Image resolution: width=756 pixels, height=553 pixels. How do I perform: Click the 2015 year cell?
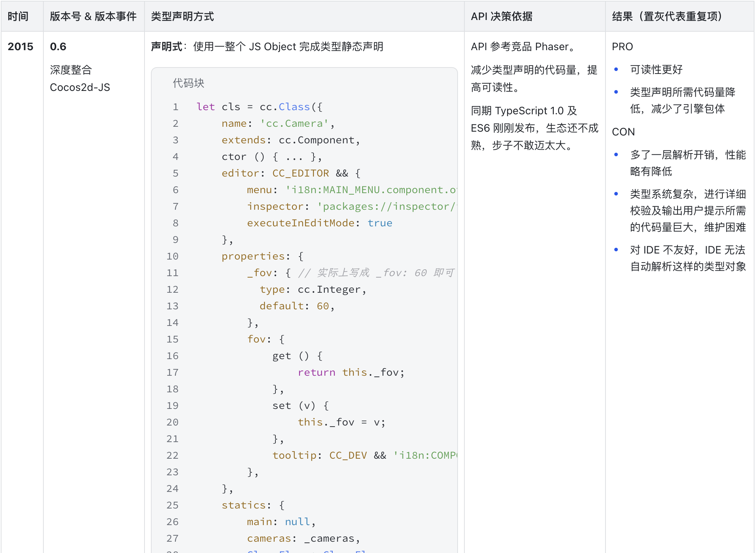point(20,47)
